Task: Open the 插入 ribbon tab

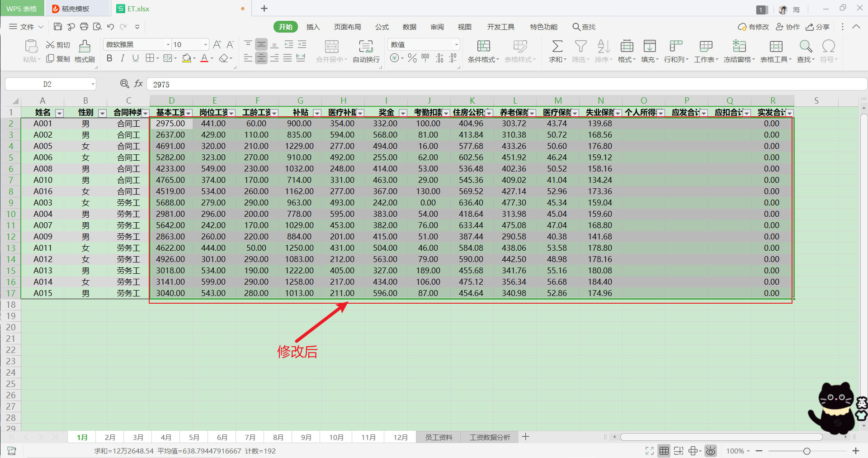Action: point(313,27)
